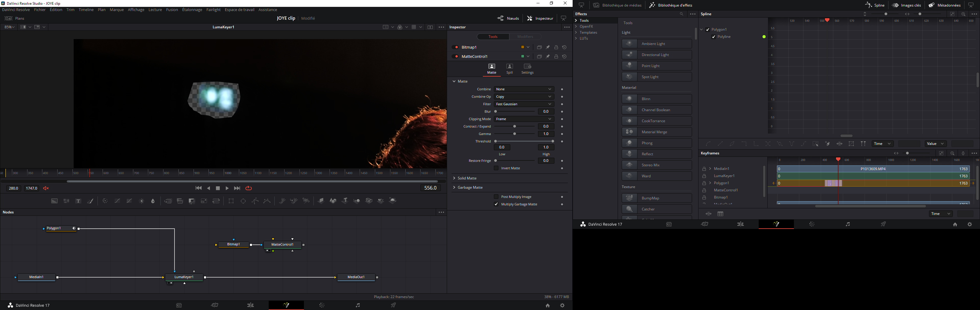Stop playback
980x310 pixels.
click(218, 188)
